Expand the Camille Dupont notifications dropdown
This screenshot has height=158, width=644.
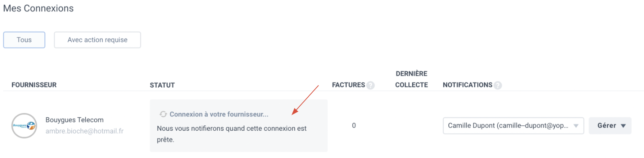point(513,126)
